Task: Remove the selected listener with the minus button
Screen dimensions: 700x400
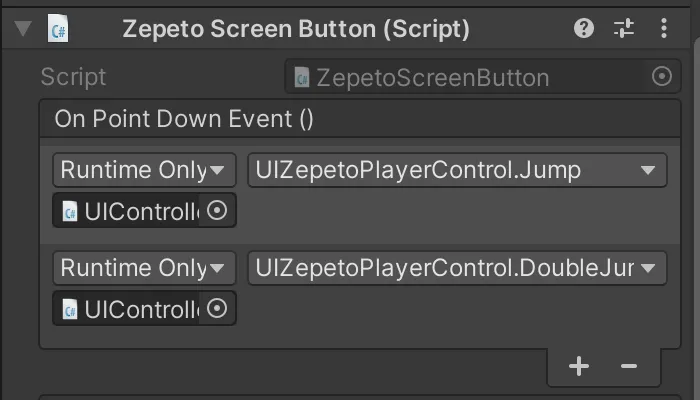Action: coord(629,366)
